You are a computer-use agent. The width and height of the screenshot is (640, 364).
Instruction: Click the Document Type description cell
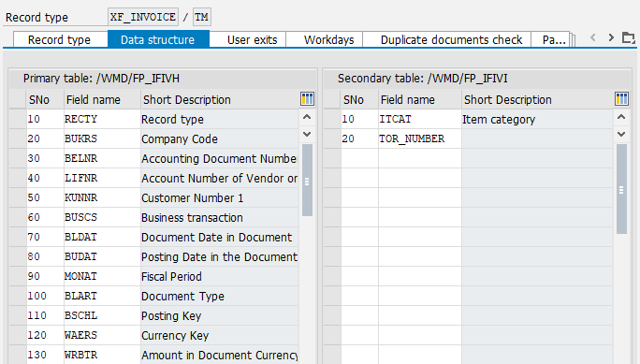(220, 296)
